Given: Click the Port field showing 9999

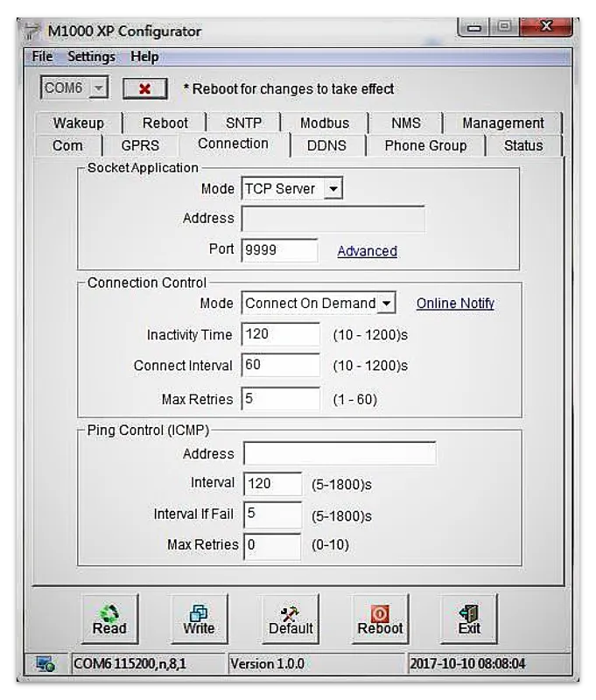Looking at the screenshot, I should pyautogui.click(x=279, y=250).
